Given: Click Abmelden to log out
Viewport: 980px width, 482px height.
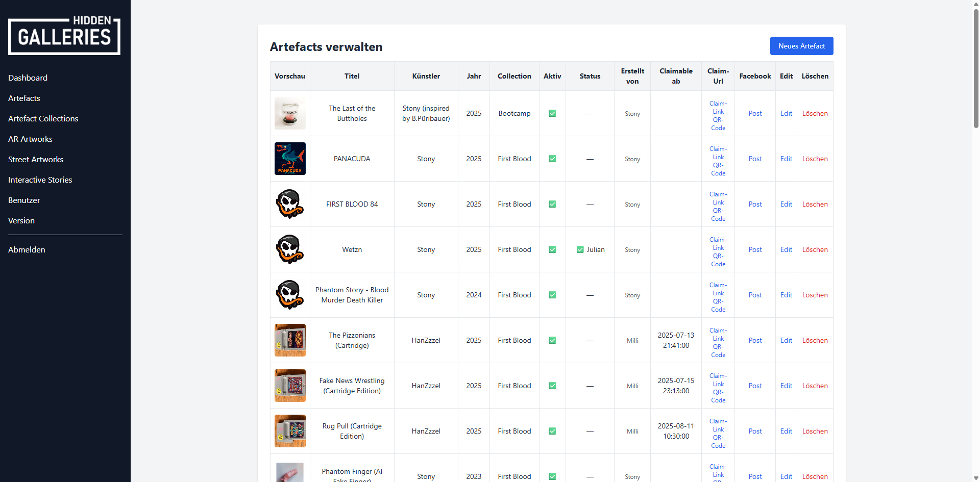Looking at the screenshot, I should pos(27,249).
